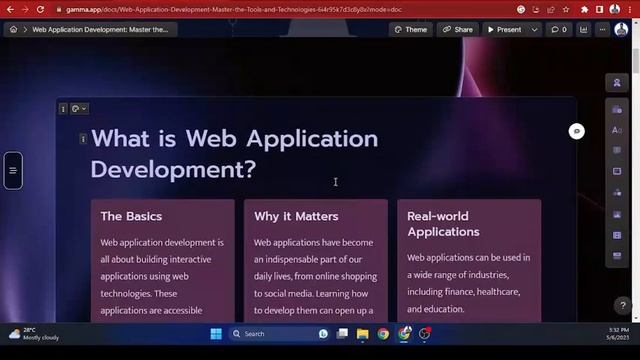Expand the Present options dropdown arrow
The height and width of the screenshot is (360, 640).
(x=534, y=29)
